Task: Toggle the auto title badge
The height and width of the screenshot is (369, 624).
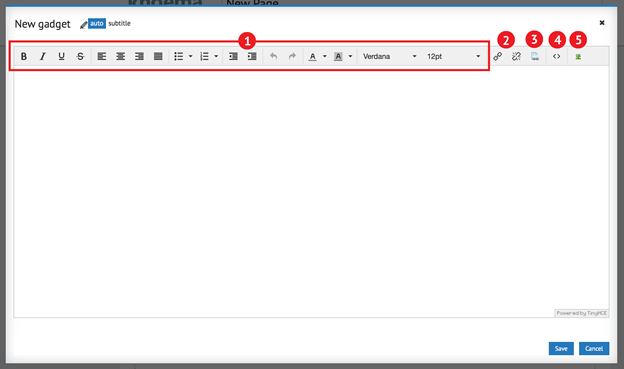Action: (x=97, y=23)
